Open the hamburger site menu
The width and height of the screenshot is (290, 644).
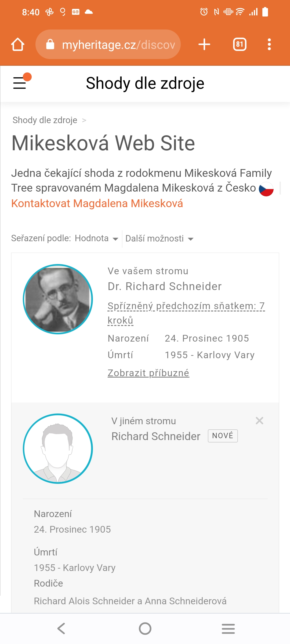[x=20, y=83]
